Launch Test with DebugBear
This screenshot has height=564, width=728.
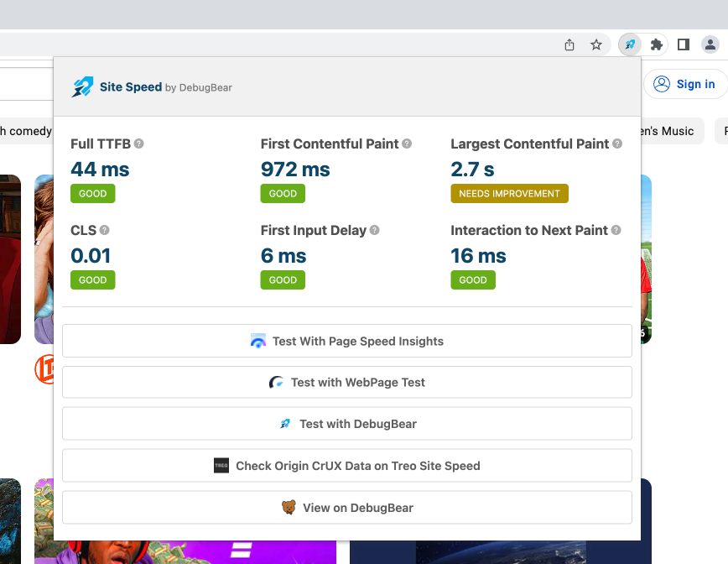click(x=346, y=423)
